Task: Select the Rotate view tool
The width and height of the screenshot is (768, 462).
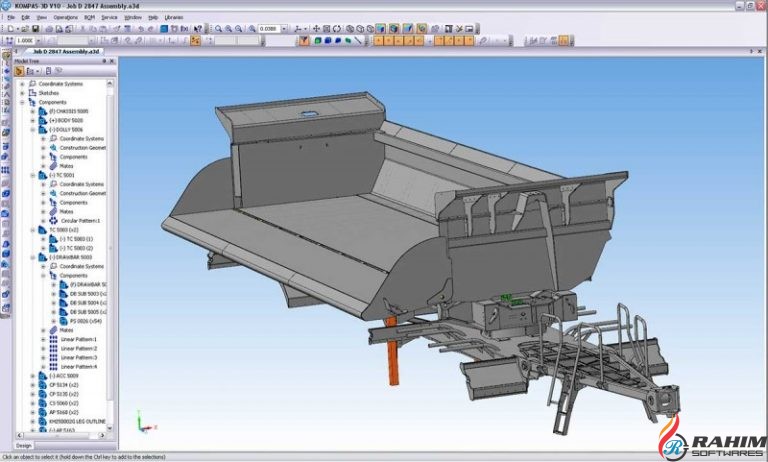Action: click(x=337, y=29)
